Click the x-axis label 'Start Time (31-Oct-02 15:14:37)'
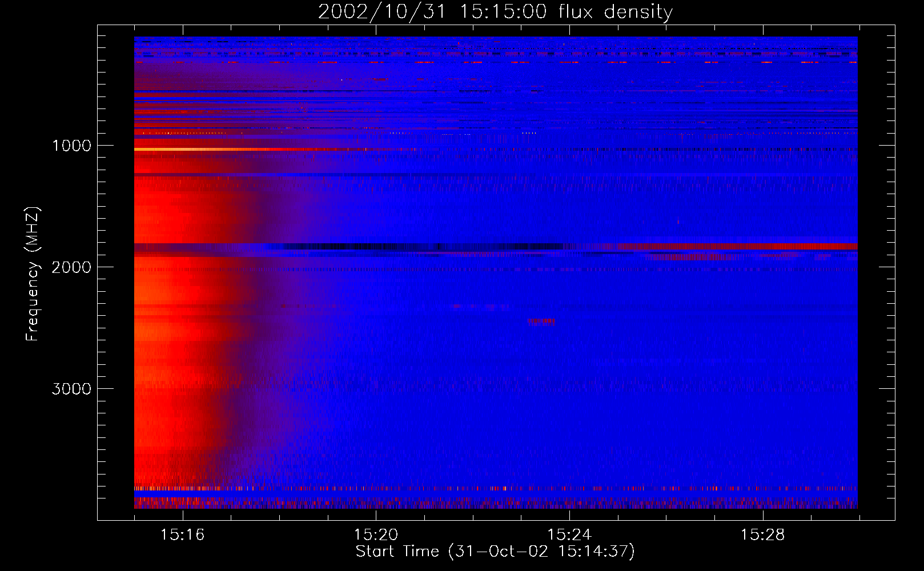 coord(495,552)
